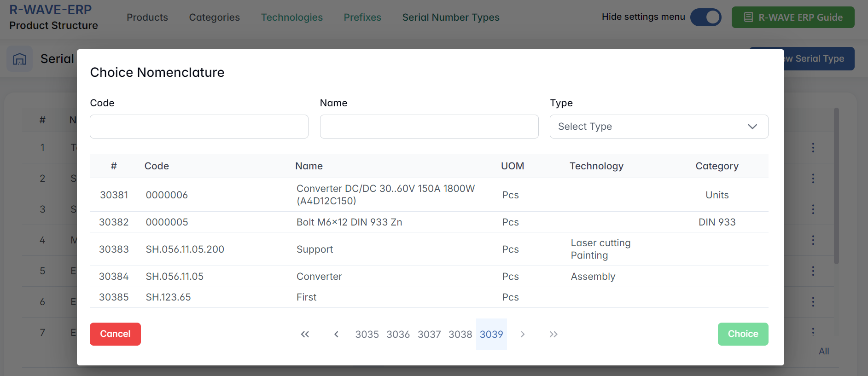Switch to the Technologies tab
Image resolution: width=868 pixels, height=376 pixels.
click(291, 17)
